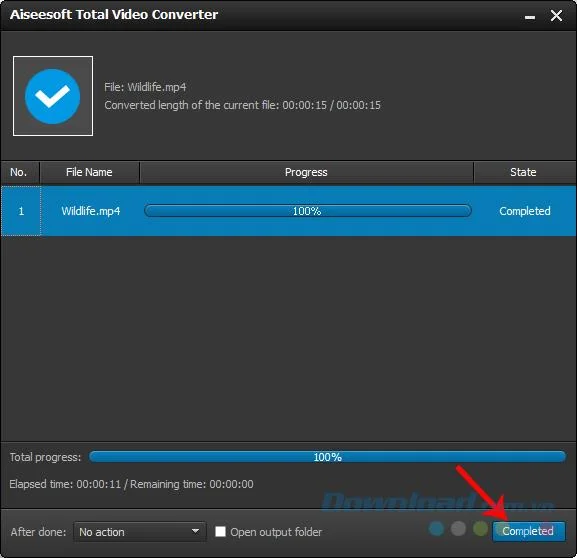Screen dimensions: 577x558
Task: Click the Converted length of current file text
Action: 243,105
